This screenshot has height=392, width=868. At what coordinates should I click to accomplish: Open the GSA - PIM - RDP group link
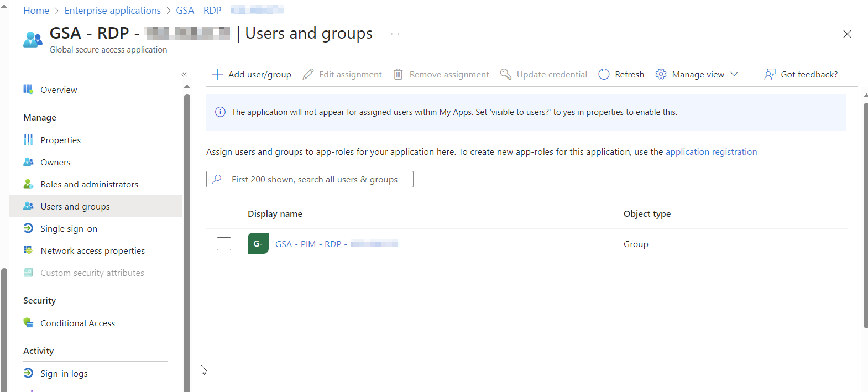click(x=336, y=244)
